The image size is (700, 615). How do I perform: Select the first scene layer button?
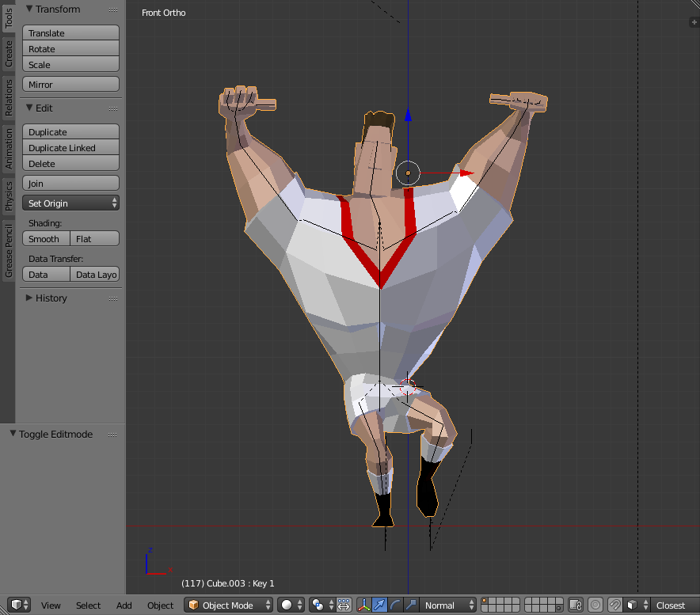[485, 602]
